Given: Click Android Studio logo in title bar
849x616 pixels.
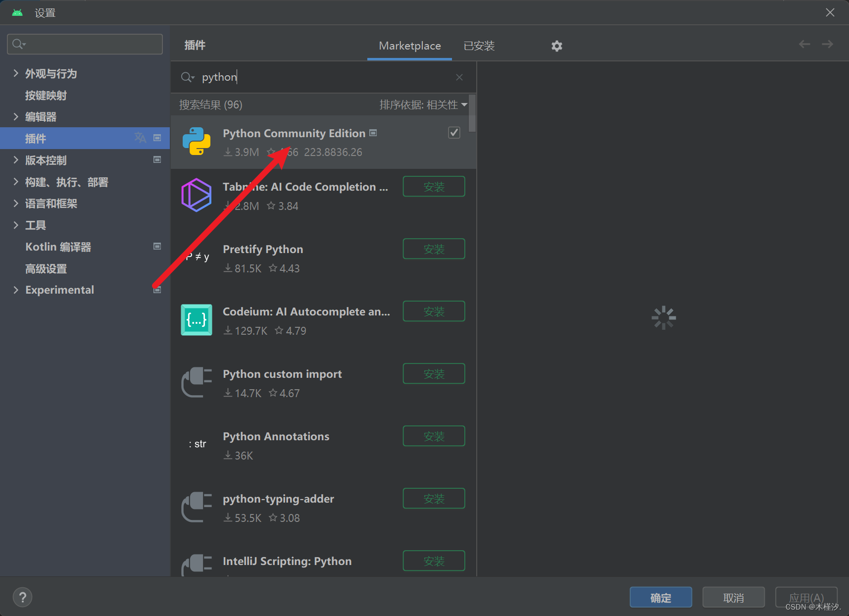Looking at the screenshot, I should pos(17,12).
